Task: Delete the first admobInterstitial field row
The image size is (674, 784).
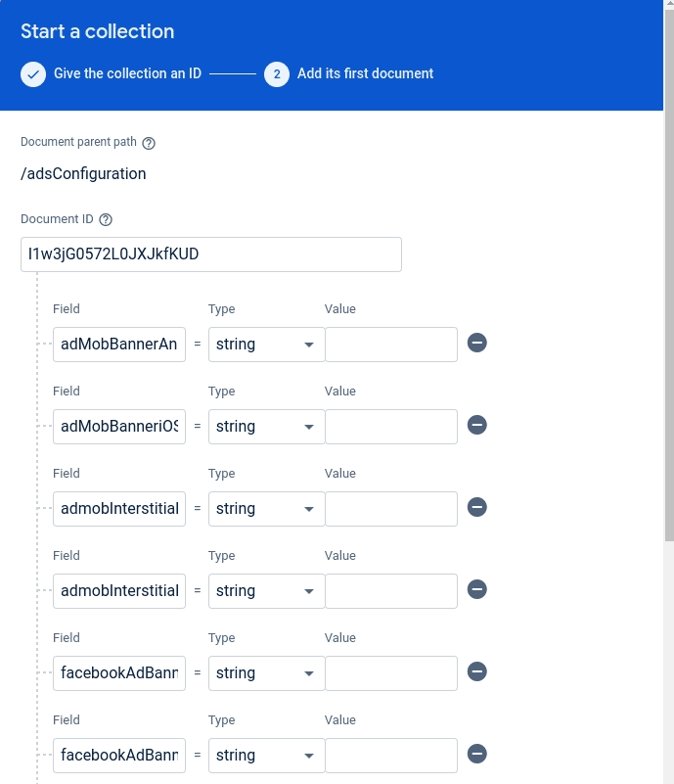Action: pyautogui.click(x=477, y=507)
